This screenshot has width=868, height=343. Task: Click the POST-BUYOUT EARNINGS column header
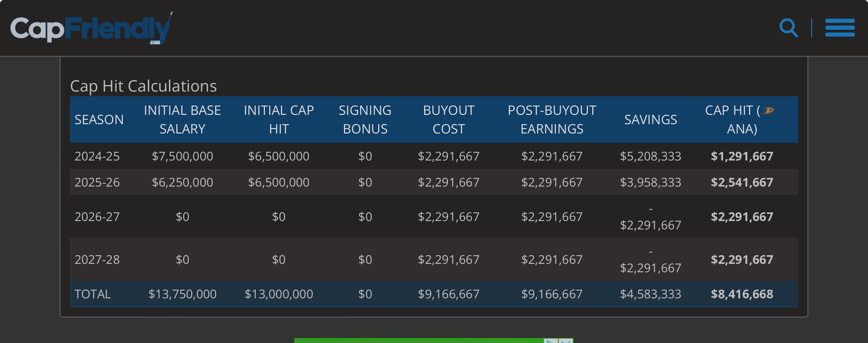(552, 120)
